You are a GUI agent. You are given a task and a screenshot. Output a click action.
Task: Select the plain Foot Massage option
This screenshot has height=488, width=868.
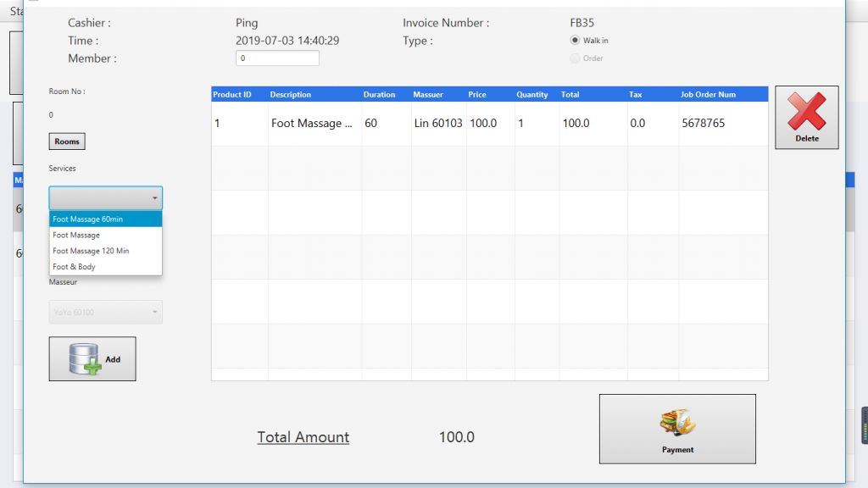[105, 236]
